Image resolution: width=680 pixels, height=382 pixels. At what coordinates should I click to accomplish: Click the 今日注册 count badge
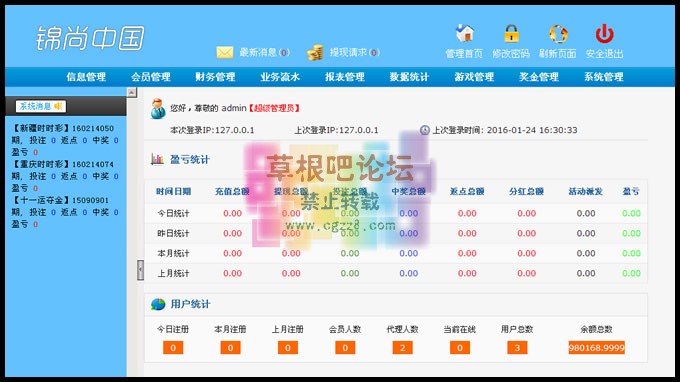173,348
